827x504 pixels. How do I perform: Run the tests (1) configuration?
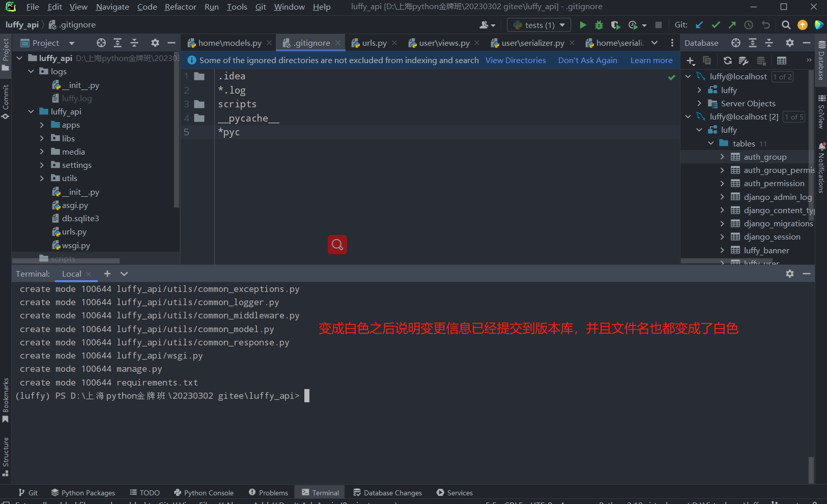pyautogui.click(x=583, y=25)
